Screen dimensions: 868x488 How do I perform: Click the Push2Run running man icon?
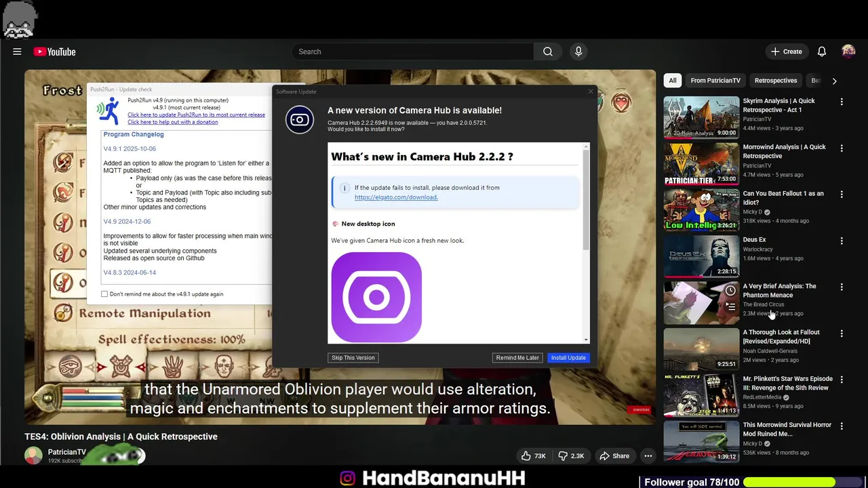coord(108,111)
